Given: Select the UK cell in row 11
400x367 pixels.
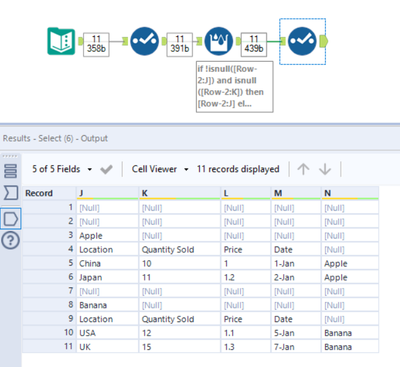Looking at the screenshot, I should [x=107, y=347].
